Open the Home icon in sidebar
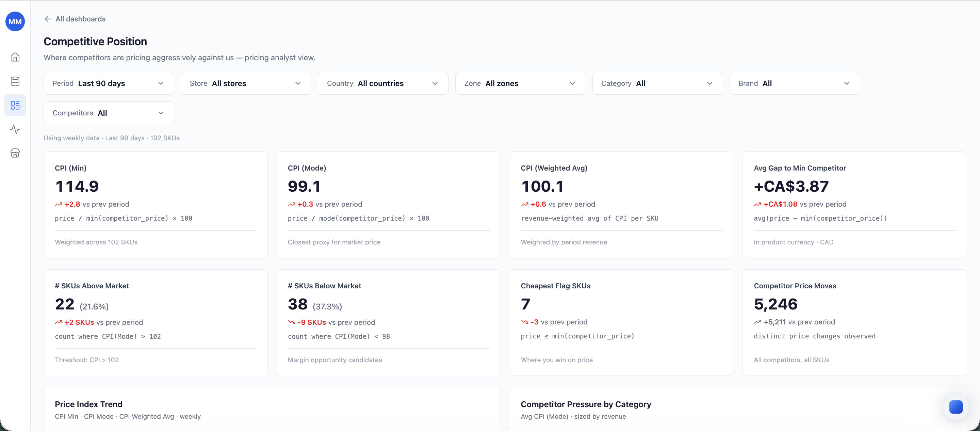Viewport: 980px width, 431px height. click(15, 57)
